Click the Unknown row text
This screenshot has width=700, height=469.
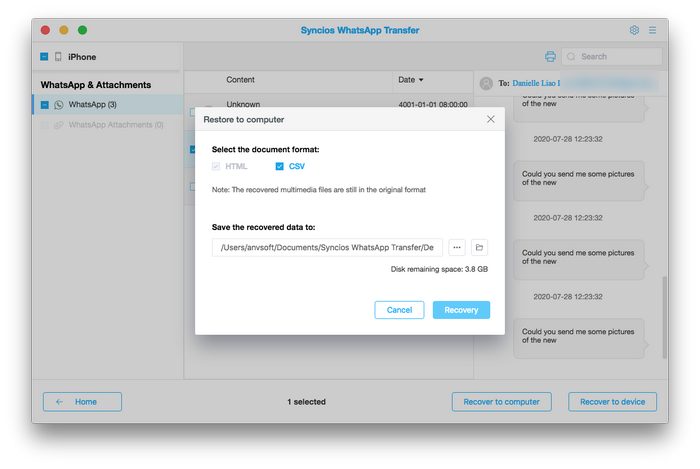click(243, 104)
